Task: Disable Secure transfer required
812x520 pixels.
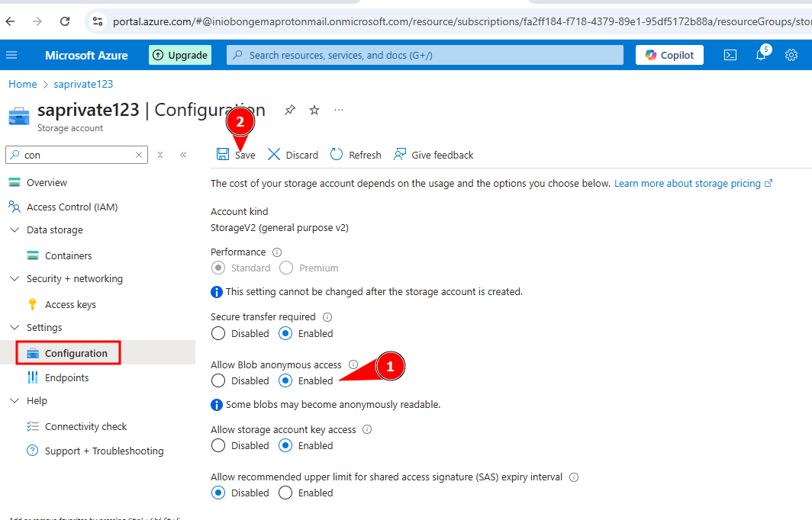Action: click(x=218, y=334)
